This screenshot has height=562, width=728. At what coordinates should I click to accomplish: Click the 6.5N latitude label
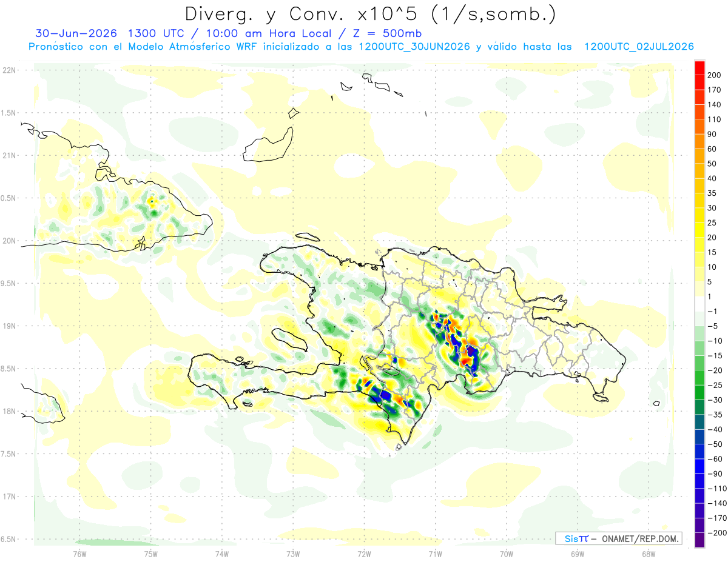pos(8,539)
